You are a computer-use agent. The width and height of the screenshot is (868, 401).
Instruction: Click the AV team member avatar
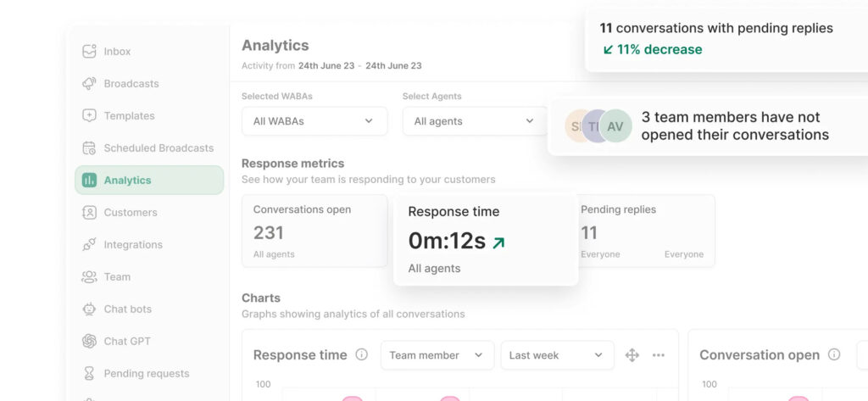616,126
